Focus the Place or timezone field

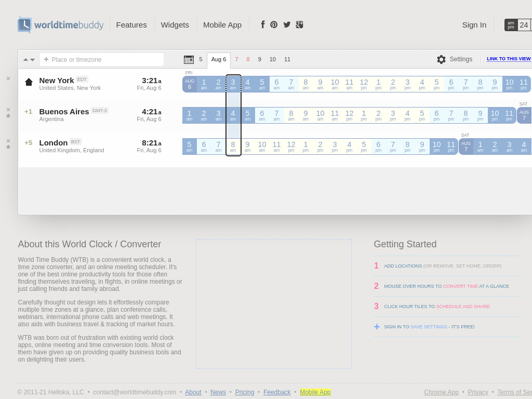coord(102,59)
